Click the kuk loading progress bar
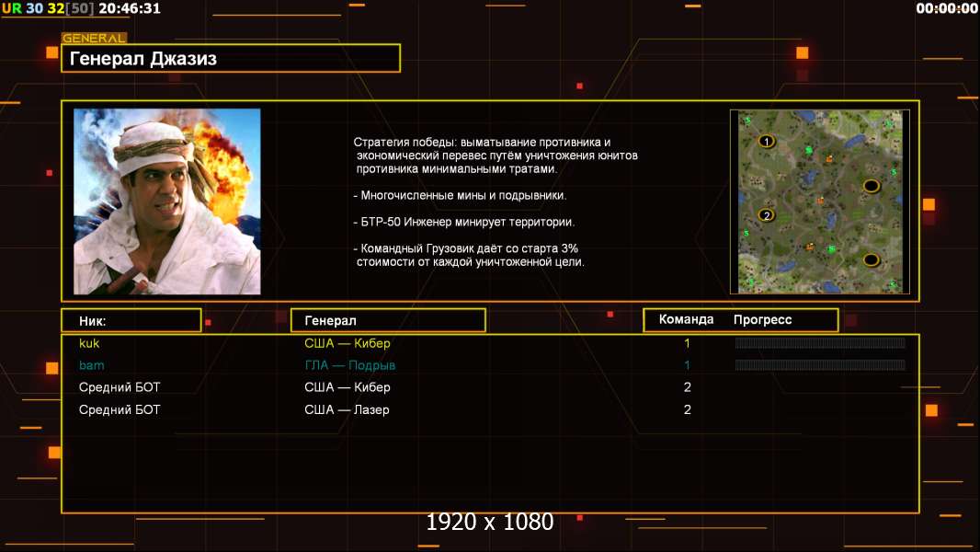This screenshot has height=552, width=980. [820, 342]
